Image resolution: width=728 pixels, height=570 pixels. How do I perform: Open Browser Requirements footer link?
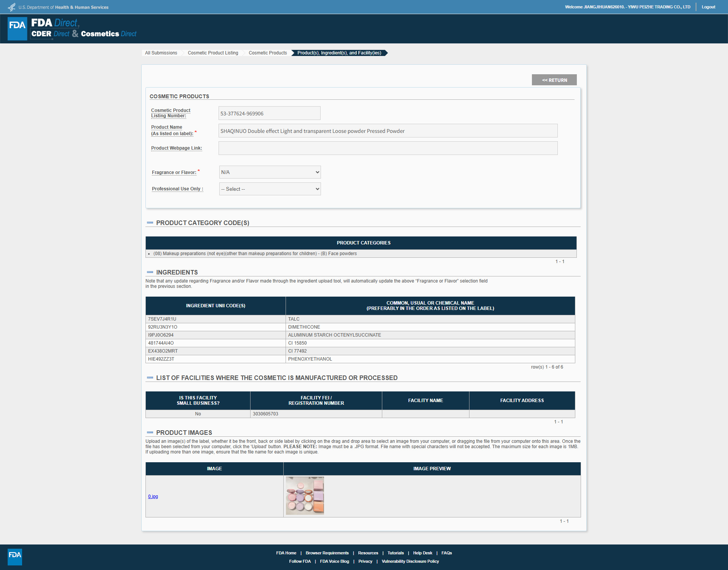coord(327,553)
